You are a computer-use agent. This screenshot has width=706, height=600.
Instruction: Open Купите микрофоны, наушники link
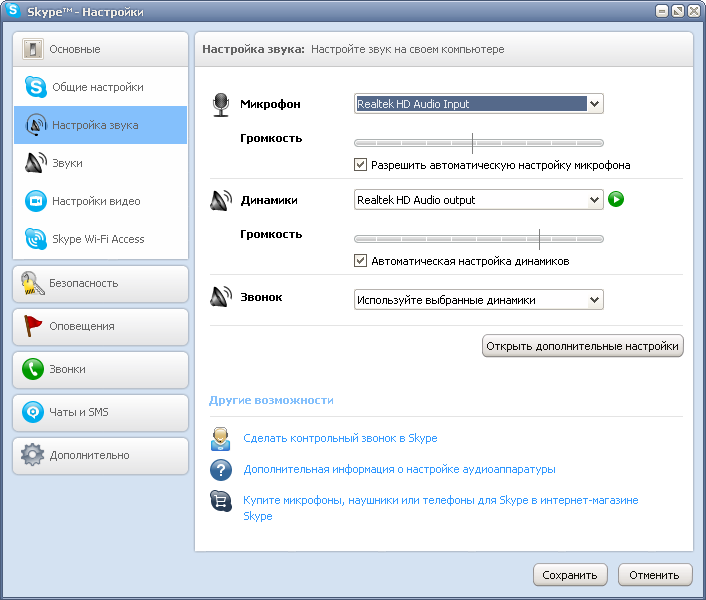(441, 508)
